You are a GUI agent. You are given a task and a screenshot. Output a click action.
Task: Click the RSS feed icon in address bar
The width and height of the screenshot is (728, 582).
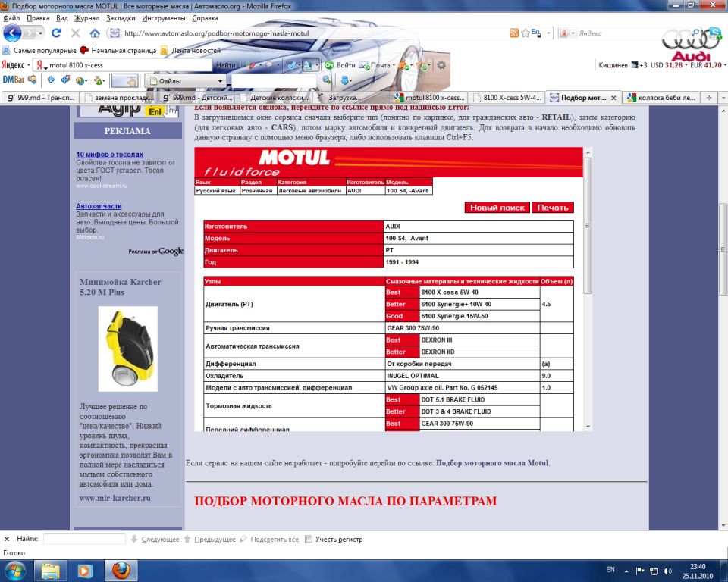coord(514,33)
